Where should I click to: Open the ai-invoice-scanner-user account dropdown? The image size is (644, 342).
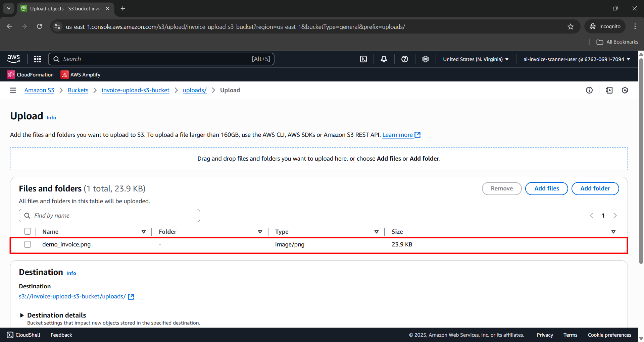577,59
